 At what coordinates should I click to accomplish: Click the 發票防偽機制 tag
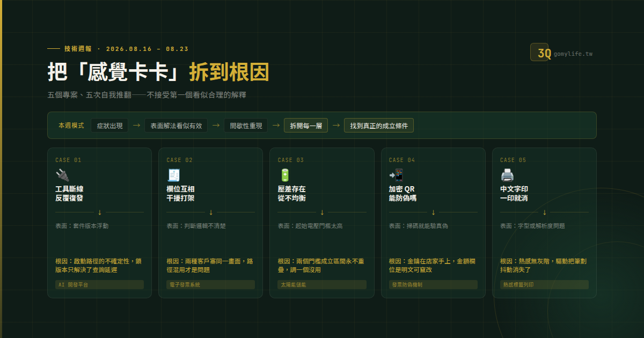tap(433, 285)
